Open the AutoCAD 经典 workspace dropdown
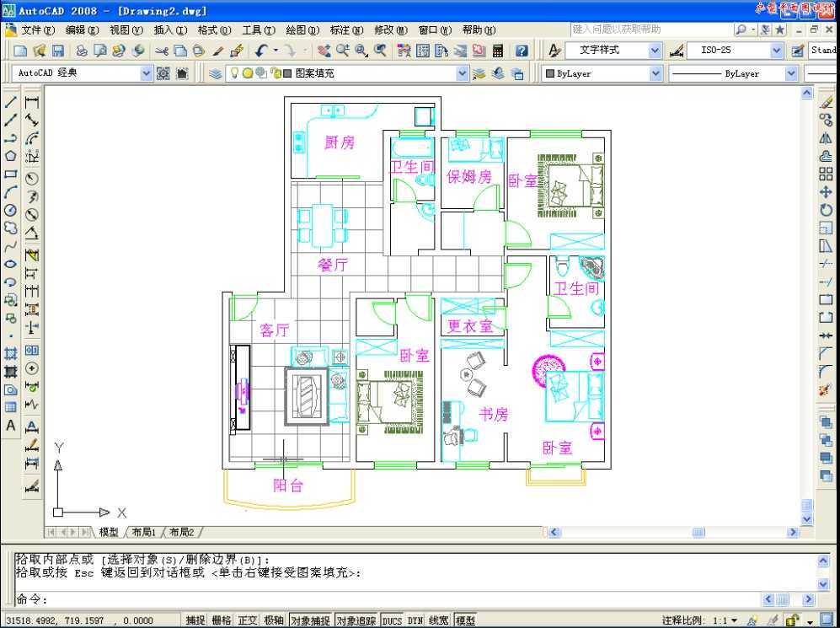840x628 pixels. coord(147,73)
